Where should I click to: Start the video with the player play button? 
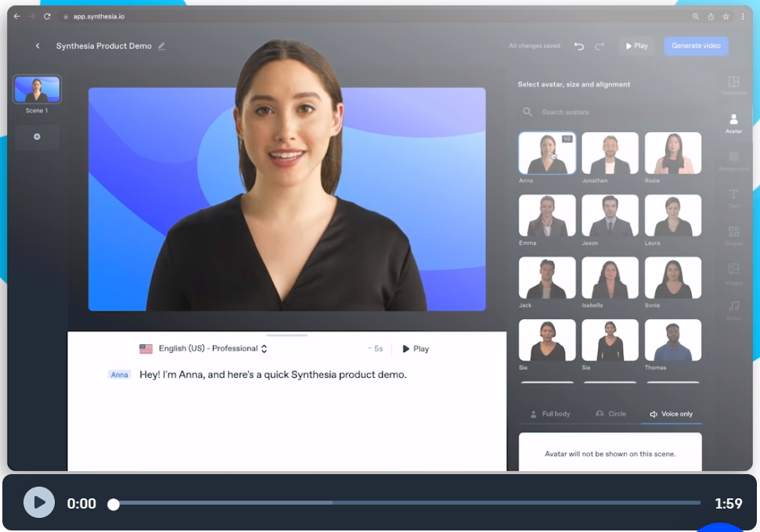pos(39,502)
